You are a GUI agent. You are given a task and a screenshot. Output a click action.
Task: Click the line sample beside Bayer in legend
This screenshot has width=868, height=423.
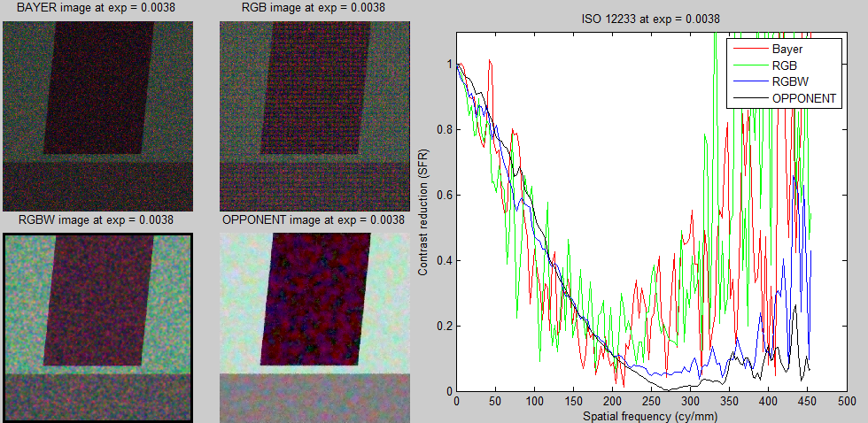tap(748, 49)
